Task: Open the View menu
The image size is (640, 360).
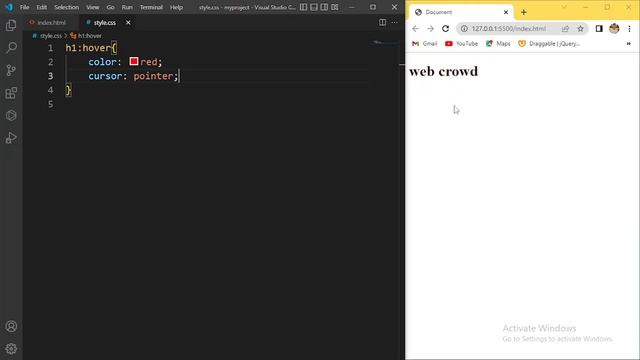Action: (x=93, y=7)
